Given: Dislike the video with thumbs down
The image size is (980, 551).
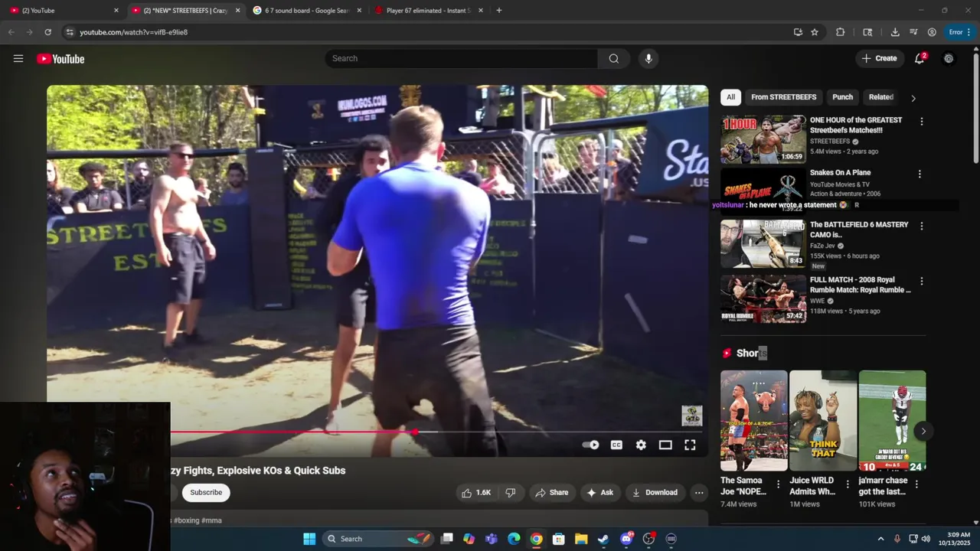Looking at the screenshot, I should point(511,493).
